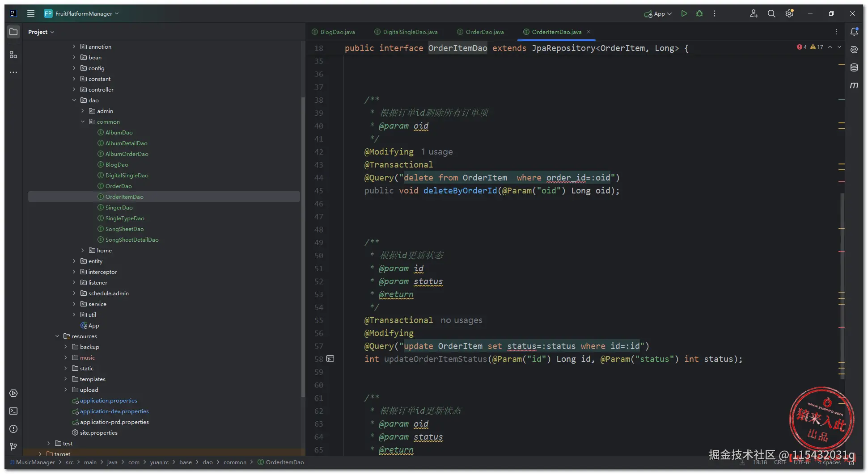Go to next highlighted error arrow
Image resolution: width=868 pixels, height=474 pixels.
pos(839,47)
